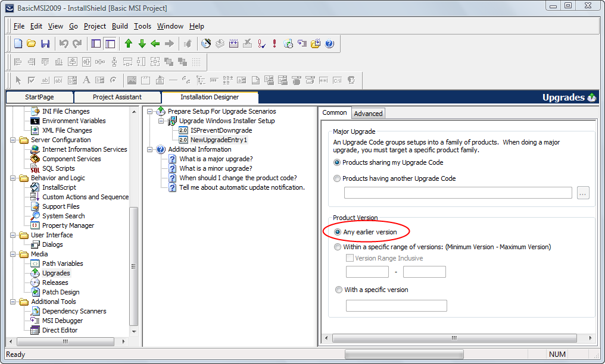Save the project with the floppy disk icon
The image size is (605, 364).
click(45, 43)
